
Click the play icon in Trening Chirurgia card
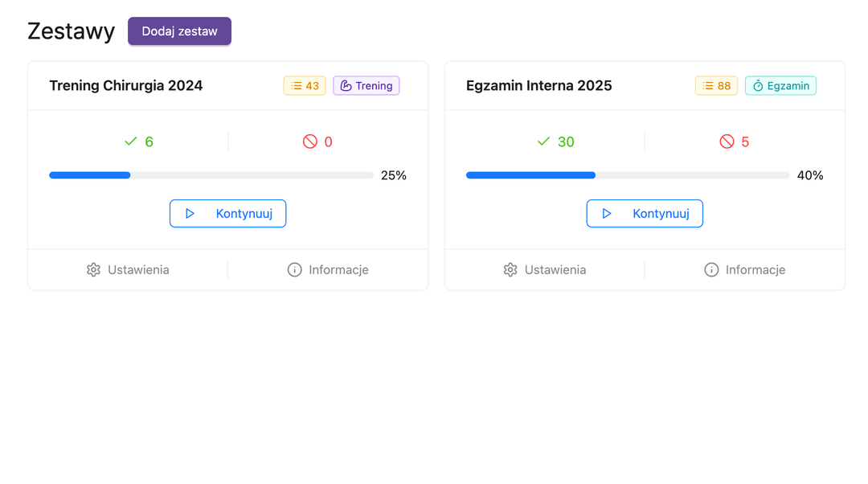coord(190,213)
